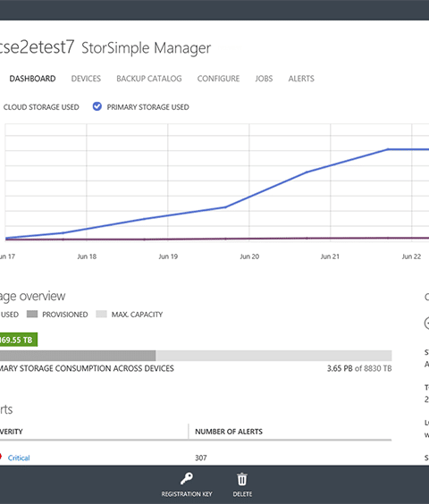Click the Jun 22 axis label
The width and height of the screenshot is (429, 504).
point(411,256)
